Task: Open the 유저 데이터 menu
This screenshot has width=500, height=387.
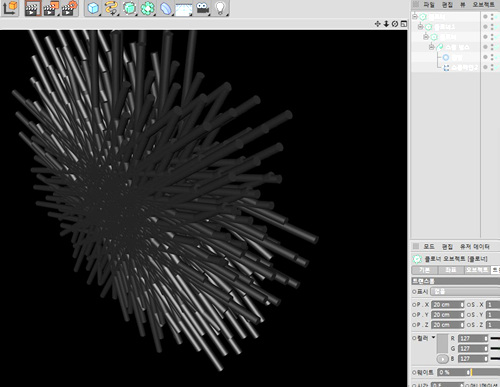Action: click(475, 246)
